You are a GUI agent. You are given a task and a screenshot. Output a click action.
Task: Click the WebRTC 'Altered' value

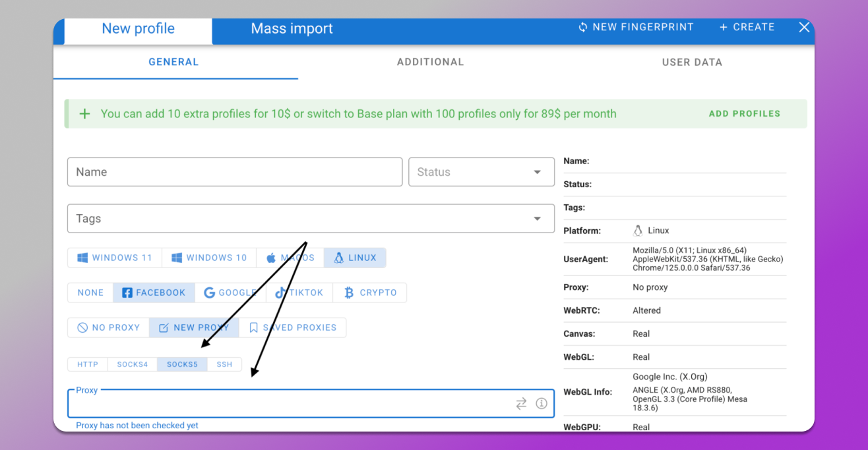646,310
